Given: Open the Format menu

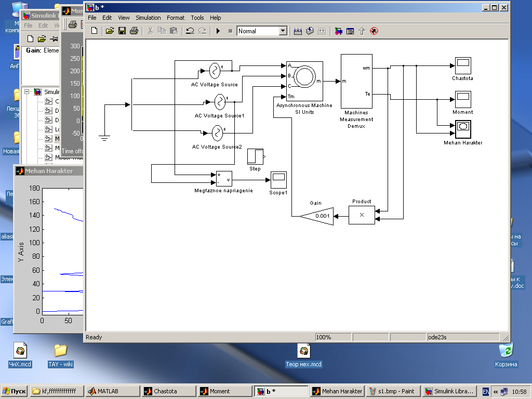Looking at the screenshot, I should 176,18.
